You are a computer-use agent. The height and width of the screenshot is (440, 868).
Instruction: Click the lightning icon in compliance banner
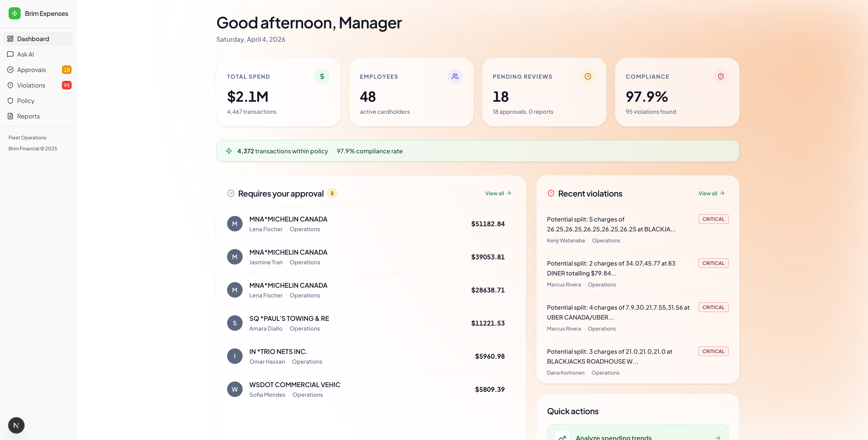pyautogui.click(x=229, y=151)
